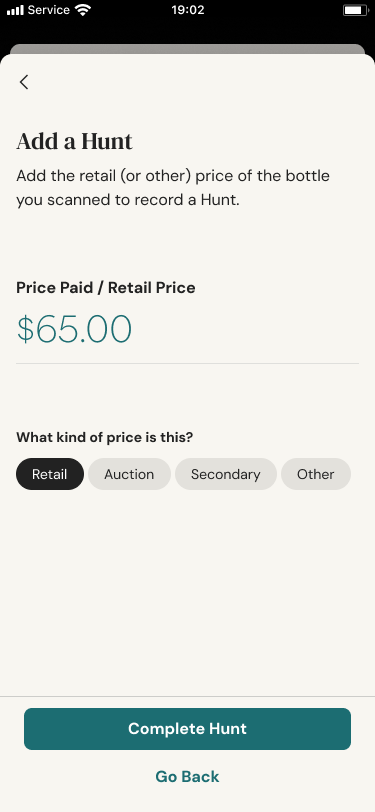375x812 pixels.
Task: Tap the grey sheet behind the modal
Action: (x=188, y=49)
